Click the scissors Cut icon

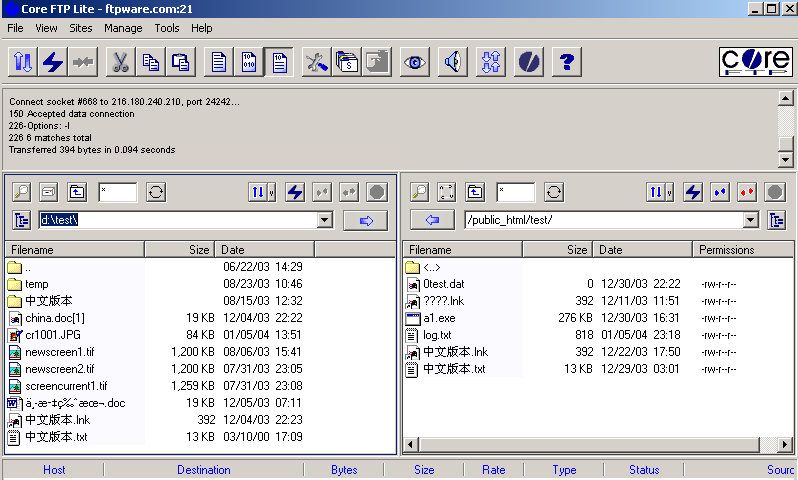[120, 62]
